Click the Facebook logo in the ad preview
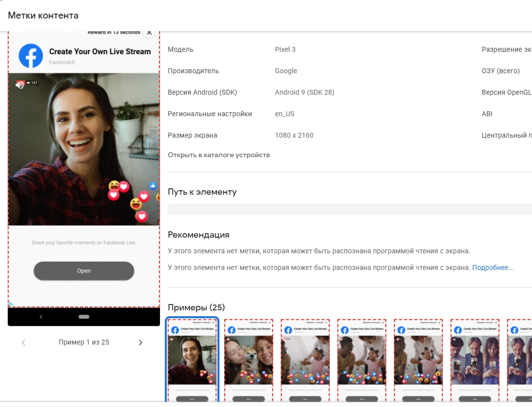 point(31,56)
